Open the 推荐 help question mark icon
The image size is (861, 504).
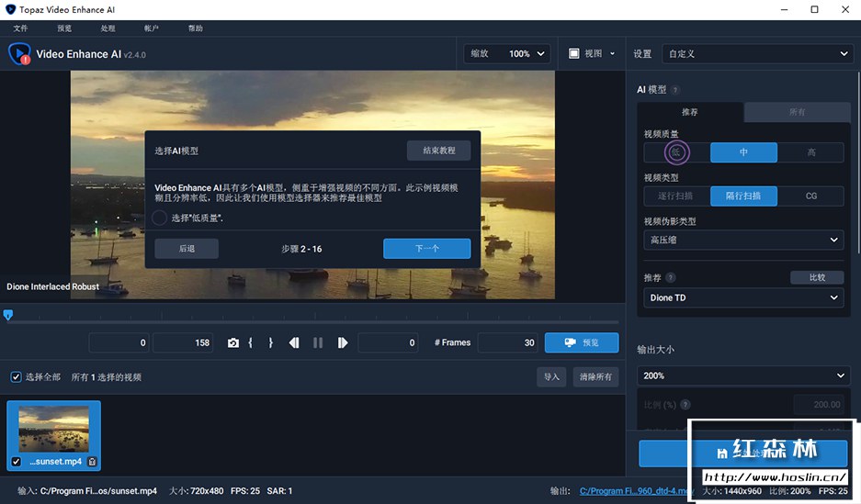(671, 277)
